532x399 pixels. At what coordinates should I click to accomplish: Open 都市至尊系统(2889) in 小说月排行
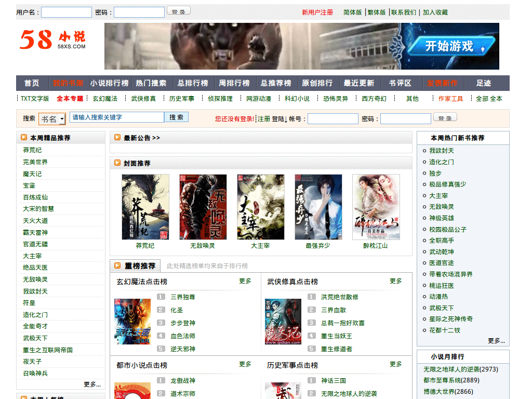click(x=451, y=380)
